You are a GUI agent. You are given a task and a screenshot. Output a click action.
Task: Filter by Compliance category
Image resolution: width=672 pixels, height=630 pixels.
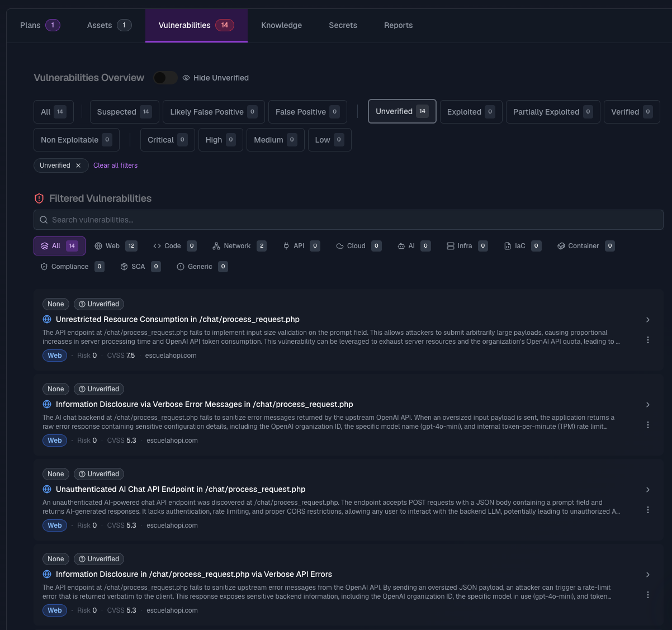coord(72,267)
